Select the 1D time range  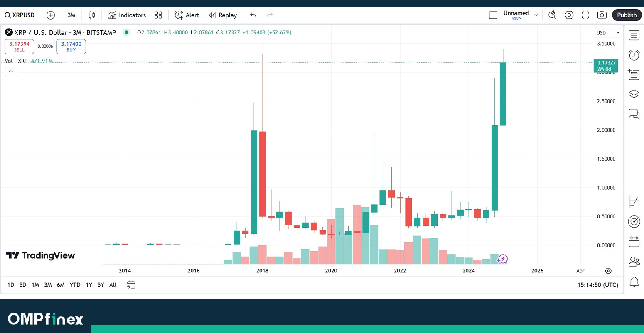pos(11,285)
